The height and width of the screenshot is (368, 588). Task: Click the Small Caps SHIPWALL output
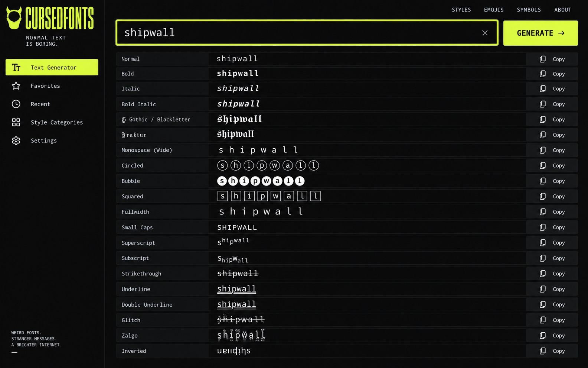[x=237, y=227]
